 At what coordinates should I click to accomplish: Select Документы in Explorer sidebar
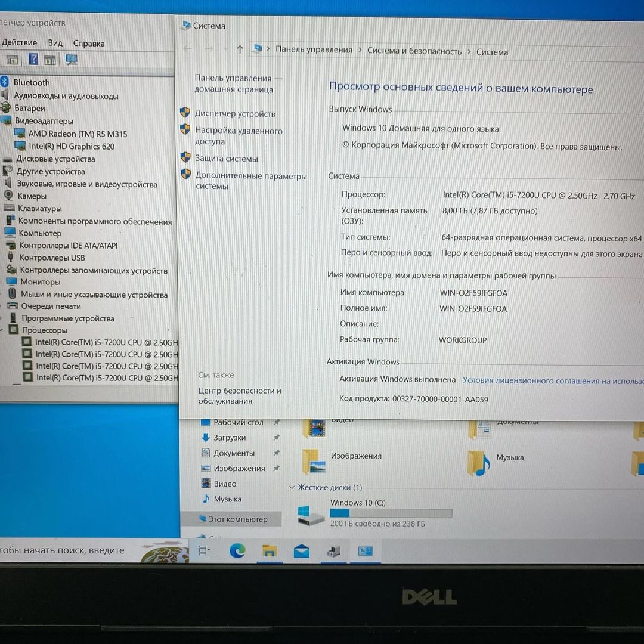tap(234, 453)
